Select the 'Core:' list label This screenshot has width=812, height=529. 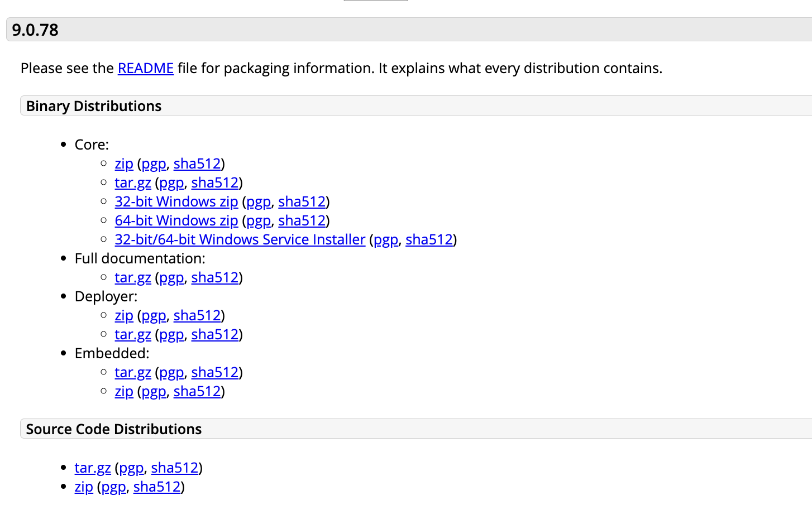(x=92, y=145)
